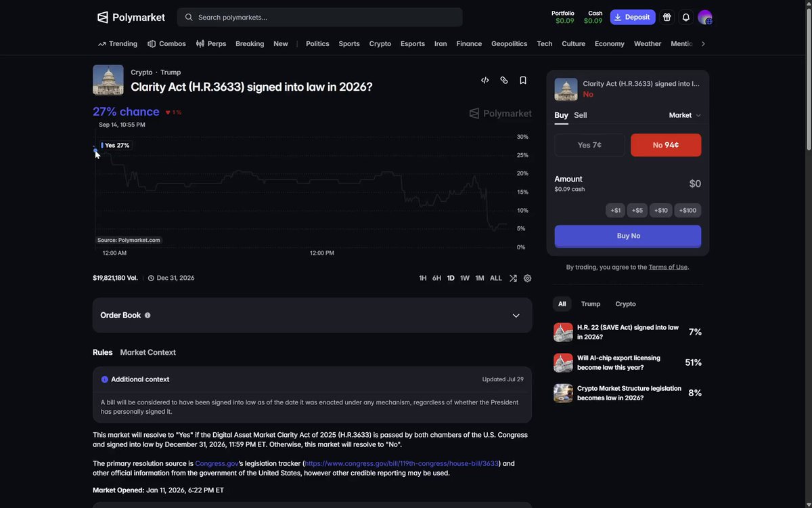
Task: Add +$10 to amount
Action: pyautogui.click(x=661, y=211)
